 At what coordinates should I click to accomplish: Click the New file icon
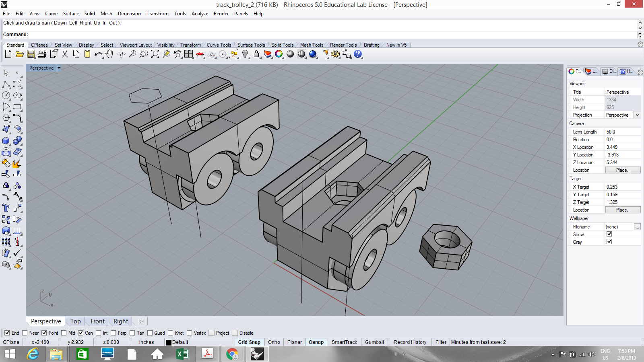(8, 54)
